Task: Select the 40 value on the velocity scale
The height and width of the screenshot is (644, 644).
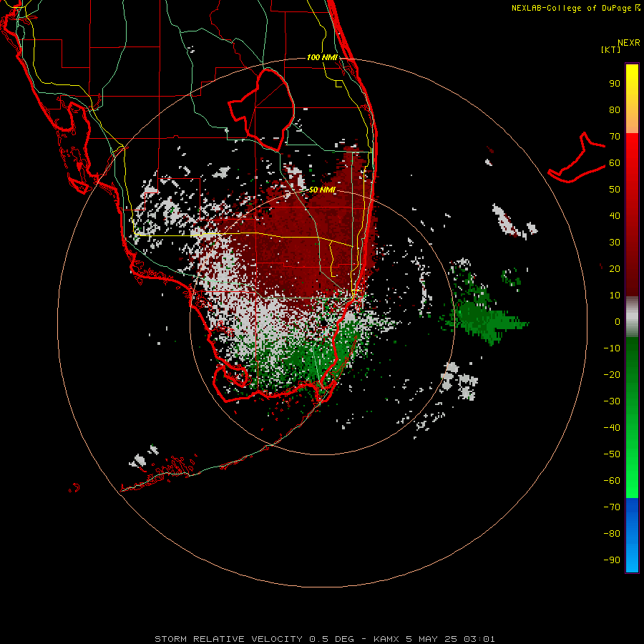Action: coord(615,215)
